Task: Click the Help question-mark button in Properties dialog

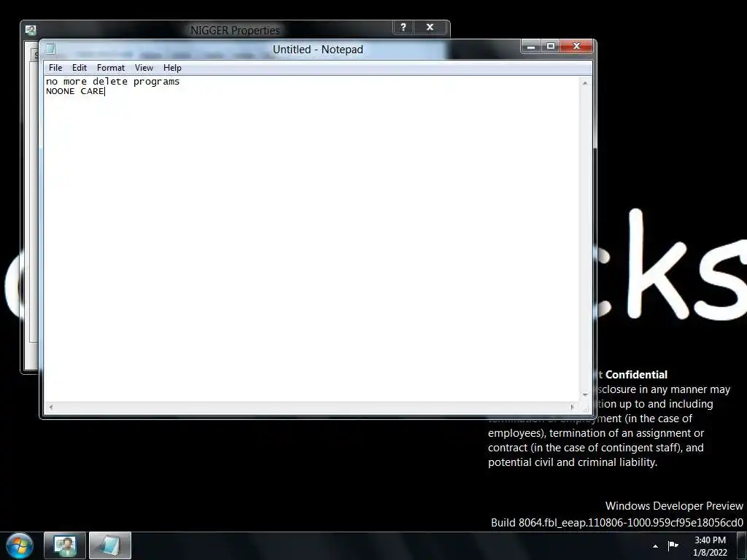Action: click(403, 27)
